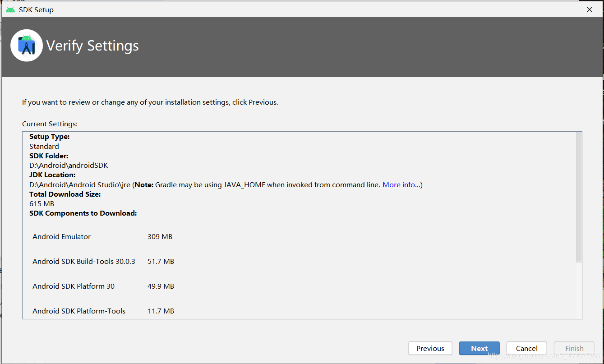Image resolution: width=604 pixels, height=364 pixels.
Task: Click the 11.7 MB size value
Action: [161, 311]
